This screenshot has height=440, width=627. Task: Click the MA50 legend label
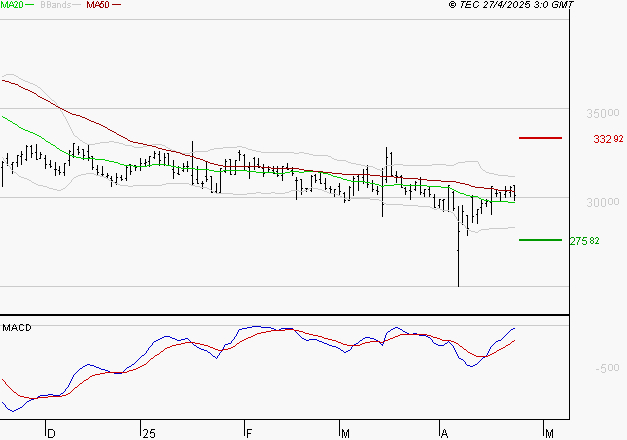point(98,5)
